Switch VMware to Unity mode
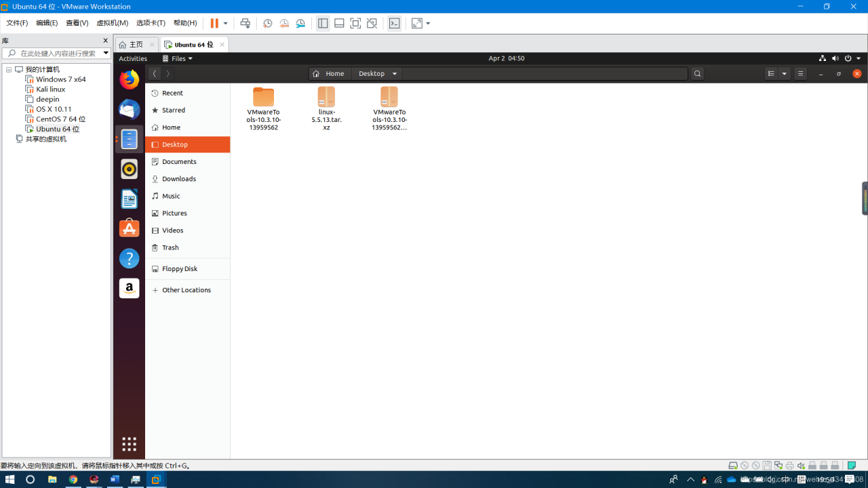 click(x=372, y=23)
